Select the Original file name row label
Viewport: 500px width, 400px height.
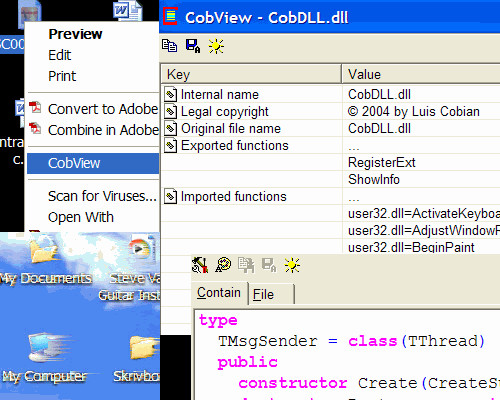[231, 129]
